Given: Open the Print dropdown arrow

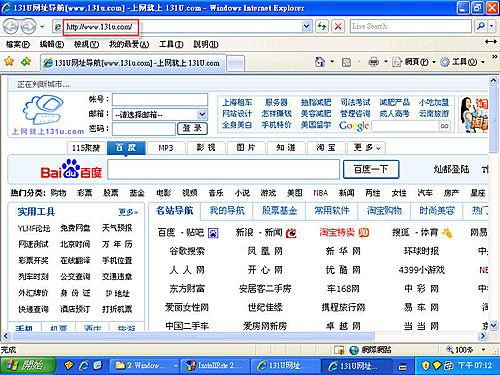Looking at the screenshot, I should (386, 62).
